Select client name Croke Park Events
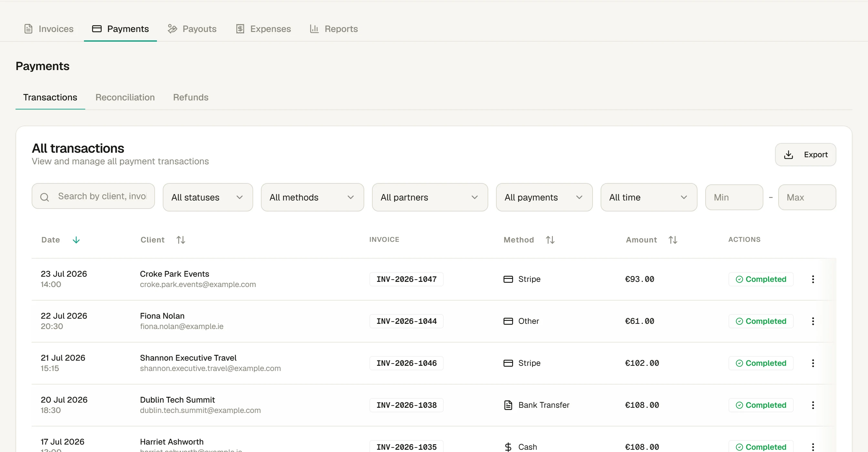The width and height of the screenshot is (868, 452). point(174,274)
